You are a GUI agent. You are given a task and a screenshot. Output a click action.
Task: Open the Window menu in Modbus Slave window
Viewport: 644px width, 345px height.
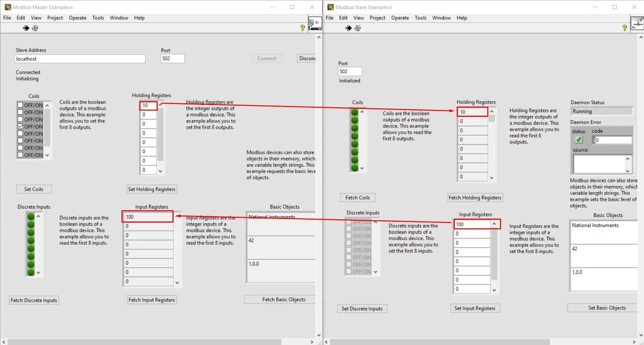click(441, 18)
